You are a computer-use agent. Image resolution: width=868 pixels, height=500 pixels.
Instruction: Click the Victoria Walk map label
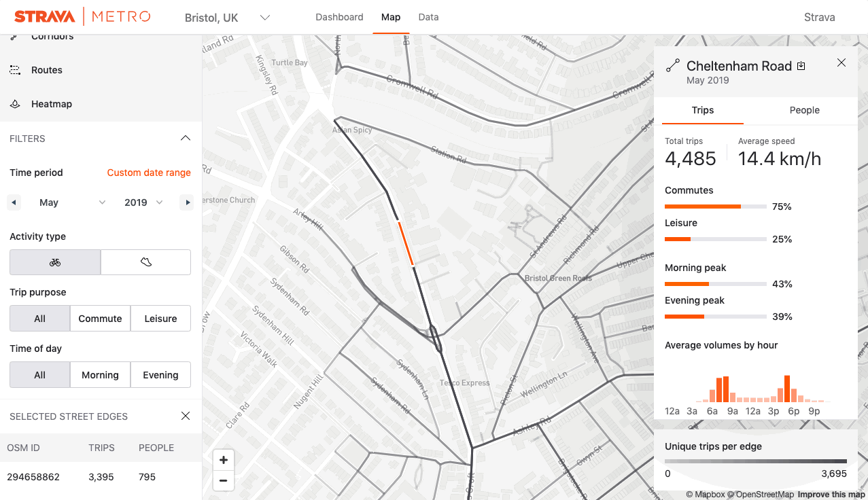[x=259, y=349]
